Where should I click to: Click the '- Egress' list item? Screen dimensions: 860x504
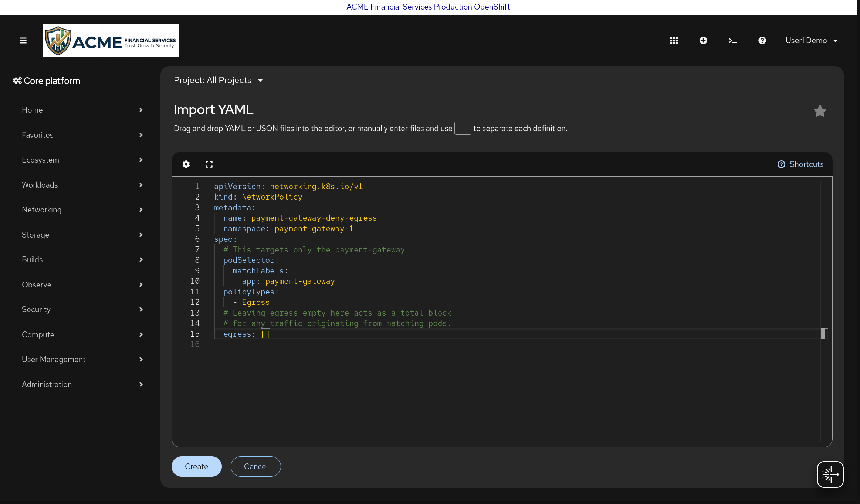coord(251,302)
